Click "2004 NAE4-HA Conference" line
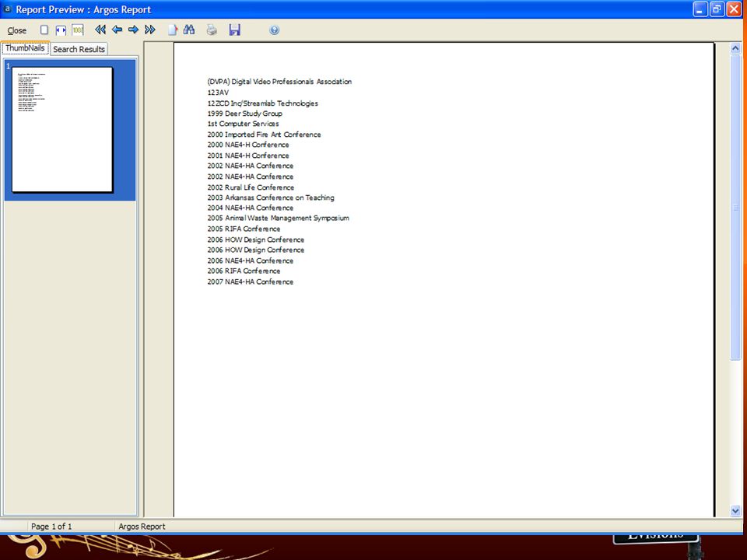This screenshot has width=747, height=560. pyautogui.click(x=250, y=208)
